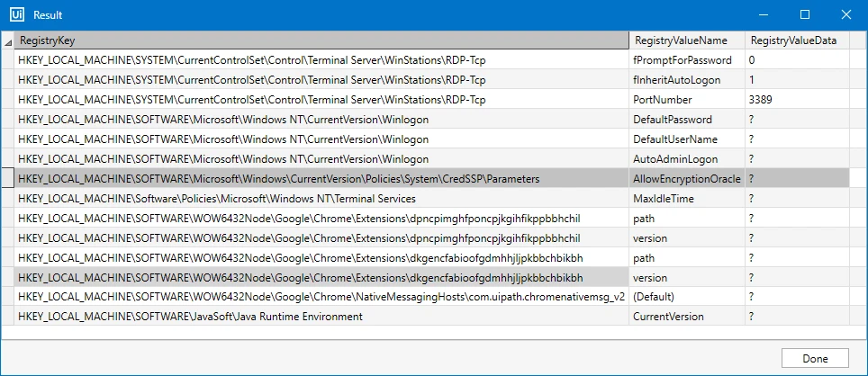Maximize the Result window
The width and height of the screenshot is (868, 376).
pos(805,15)
